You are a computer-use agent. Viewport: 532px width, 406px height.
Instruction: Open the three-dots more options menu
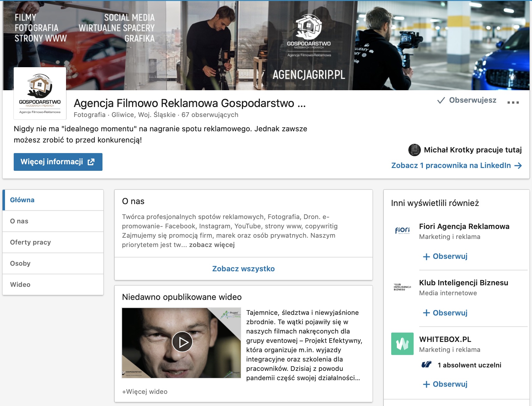pos(513,102)
